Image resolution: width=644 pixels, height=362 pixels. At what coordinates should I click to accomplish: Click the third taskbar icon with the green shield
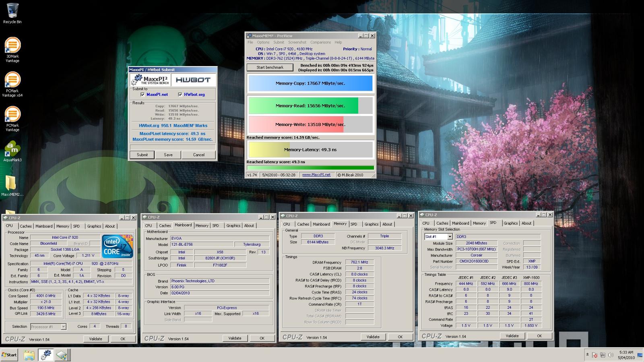click(62, 355)
